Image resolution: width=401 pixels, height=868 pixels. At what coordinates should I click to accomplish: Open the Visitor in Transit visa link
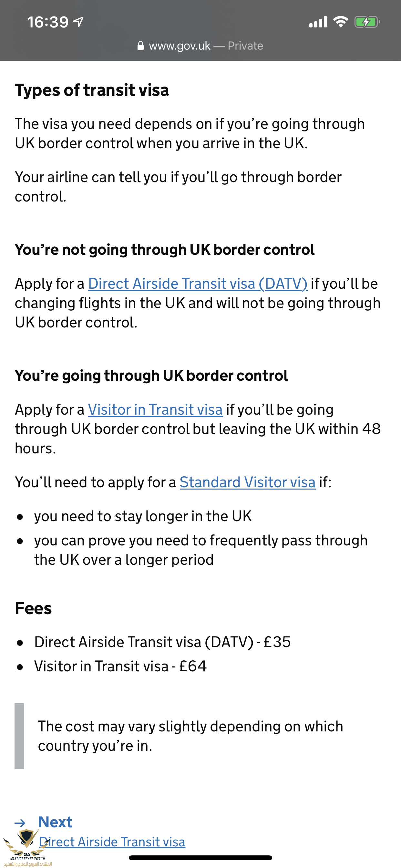(155, 410)
